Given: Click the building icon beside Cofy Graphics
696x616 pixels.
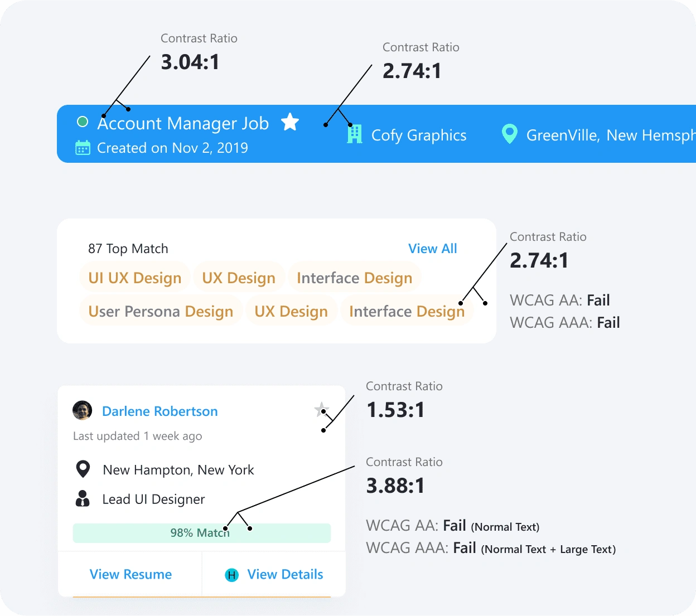Looking at the screenshot, I should tap(355, 134).
